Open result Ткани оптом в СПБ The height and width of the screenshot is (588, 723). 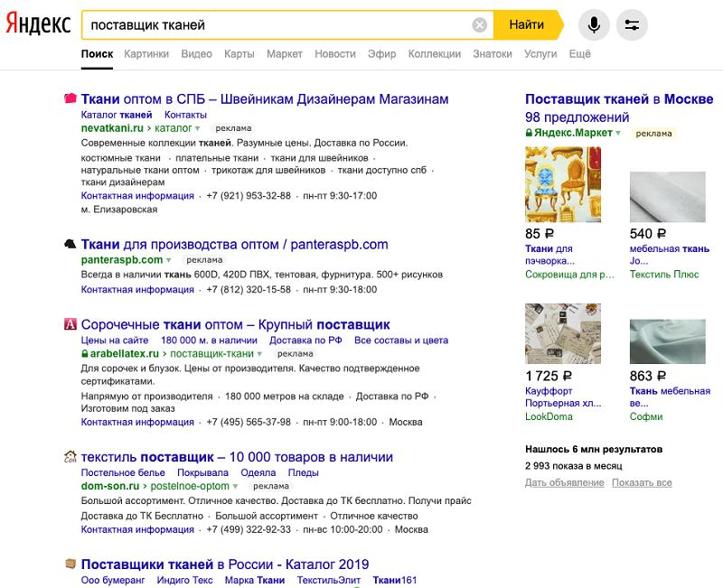coord(265,99)
